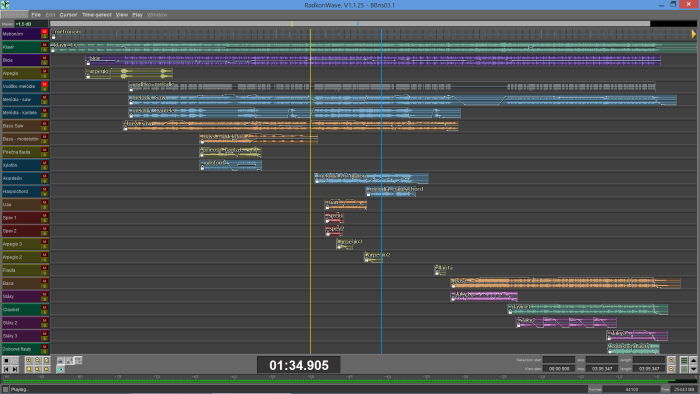The height and width of the screenshot is (394, 700).
Task: Solo the Klavír track
Action: (44, 49)
